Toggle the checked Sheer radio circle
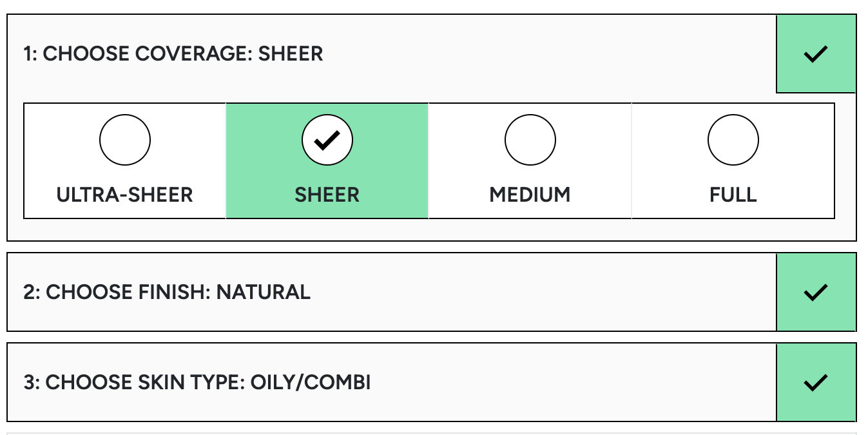This screenshot has width=868, height=435. (327, 140)
